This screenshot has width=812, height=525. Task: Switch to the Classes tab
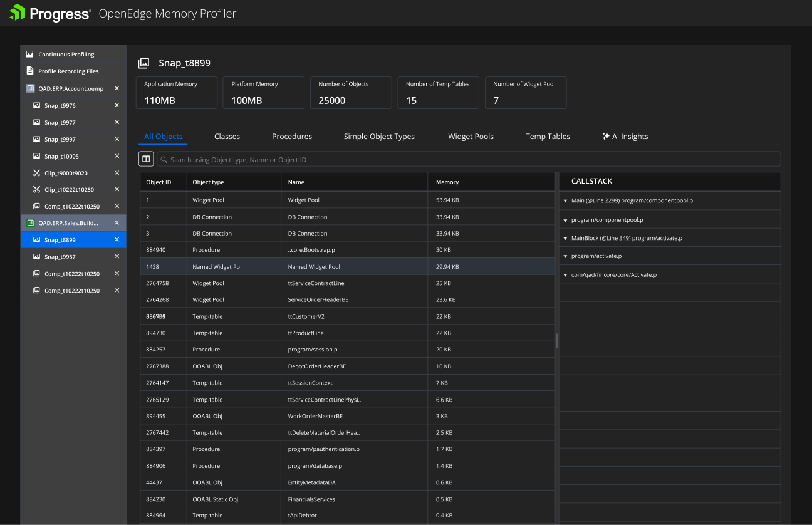pos(227,137)
